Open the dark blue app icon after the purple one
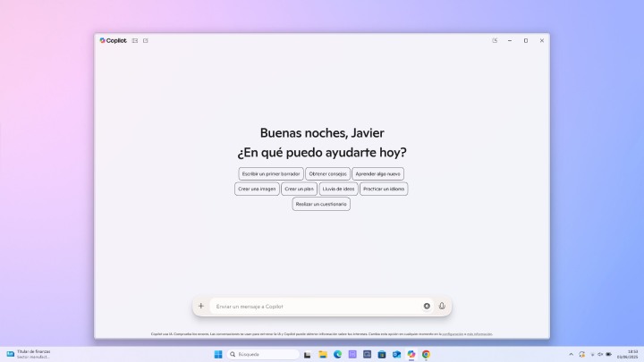Viewport: 644px width, 362px height. [x=368, y=354]
